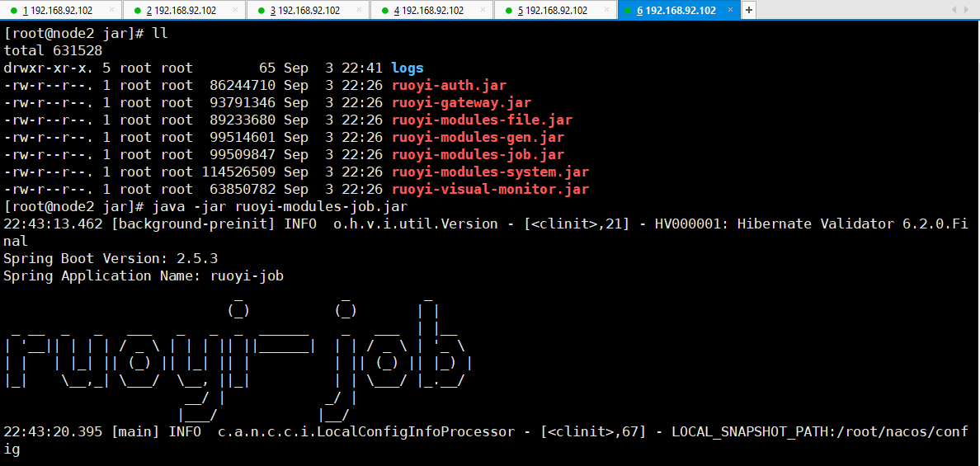
Task: Click the file size 63850782
Action: point(243,189)
